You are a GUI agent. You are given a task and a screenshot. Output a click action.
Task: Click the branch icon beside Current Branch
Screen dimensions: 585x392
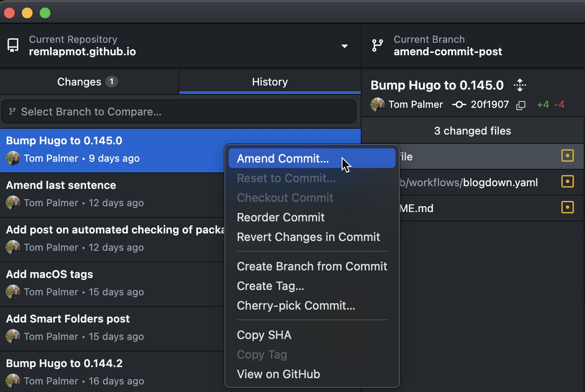377,45
